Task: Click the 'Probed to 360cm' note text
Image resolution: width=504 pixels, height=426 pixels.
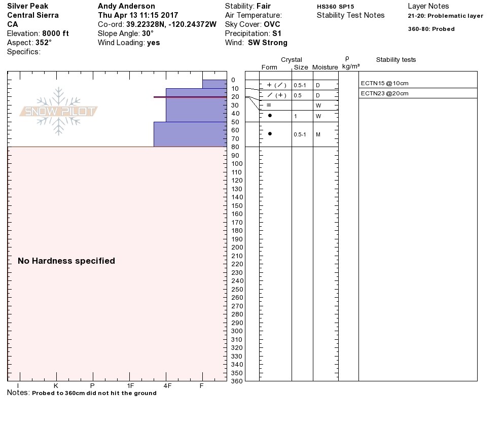Action: [x=94, y=393]
